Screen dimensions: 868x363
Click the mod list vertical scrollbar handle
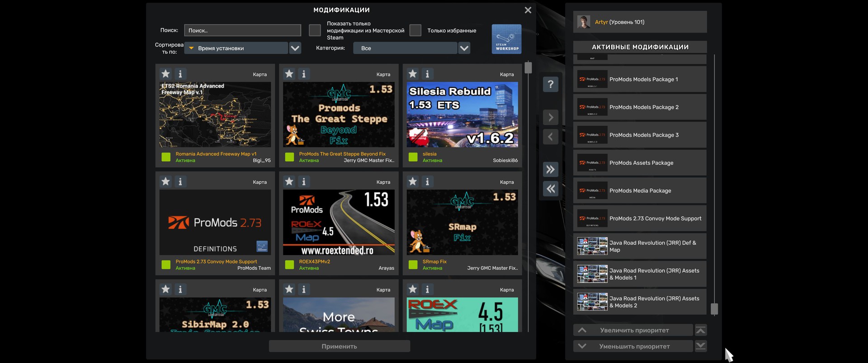click(528, 68)
